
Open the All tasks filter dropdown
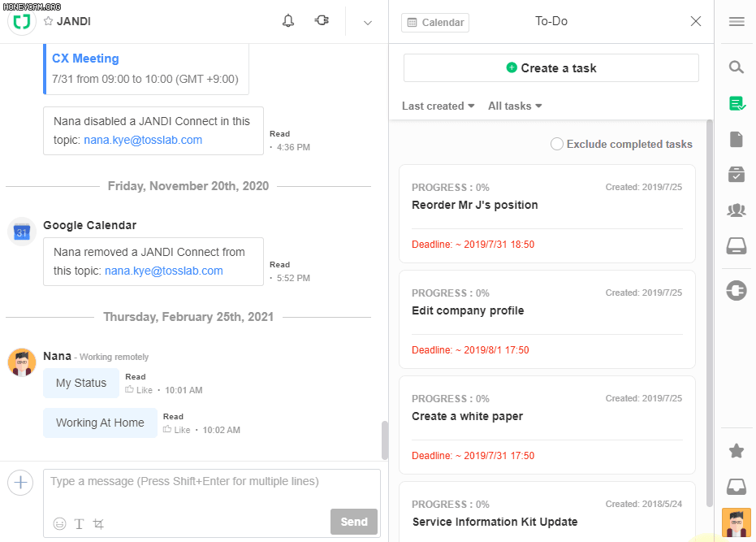[x=515, y=106]
